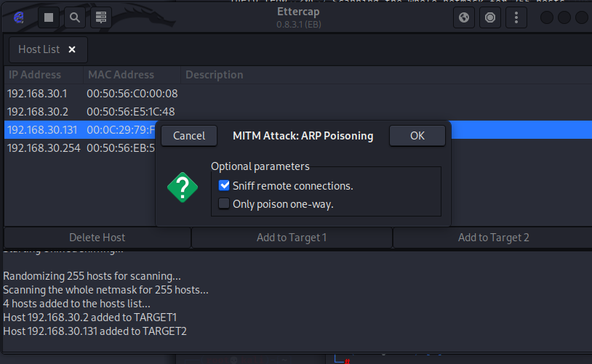Open the three-dot Ettercap menu

coord(516,17)
